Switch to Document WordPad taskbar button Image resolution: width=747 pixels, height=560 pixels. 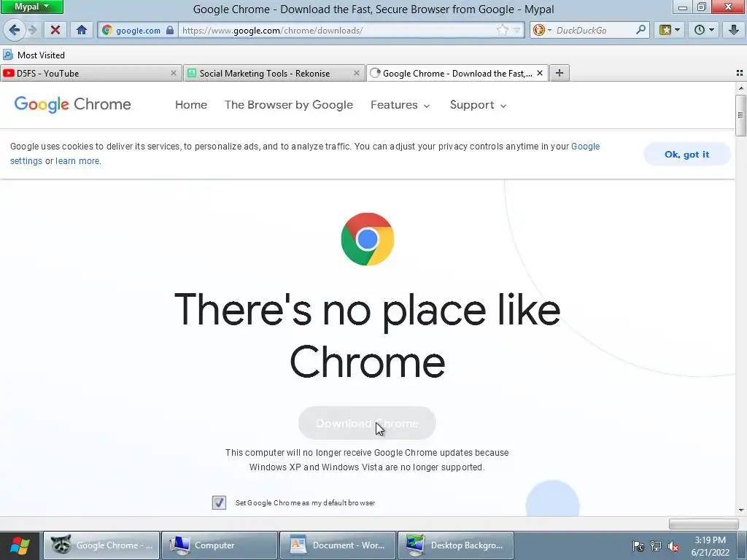coord(337,545)
